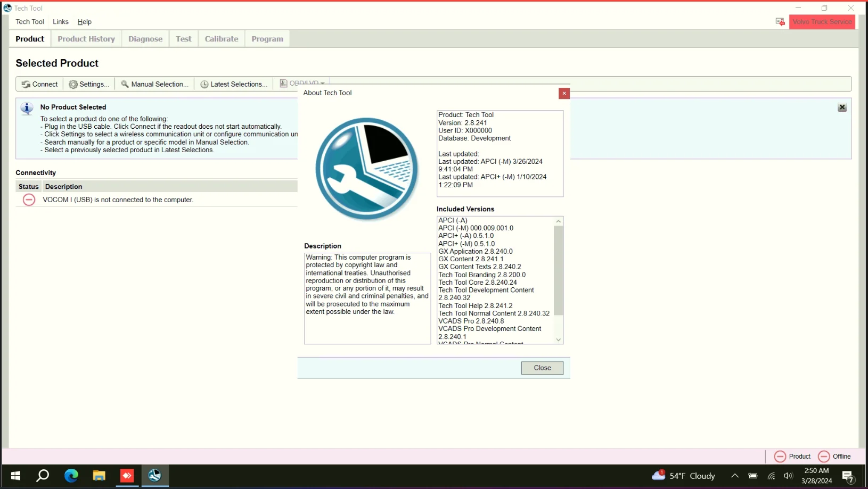Expand the OBD/LVD dropdown arrow

click(x=323, y=83)
